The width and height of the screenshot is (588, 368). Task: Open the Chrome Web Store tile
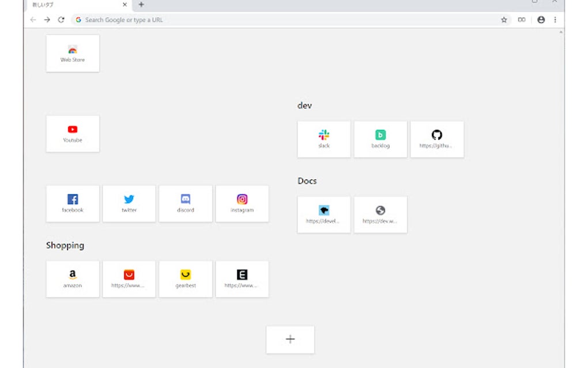pos(72,53)
